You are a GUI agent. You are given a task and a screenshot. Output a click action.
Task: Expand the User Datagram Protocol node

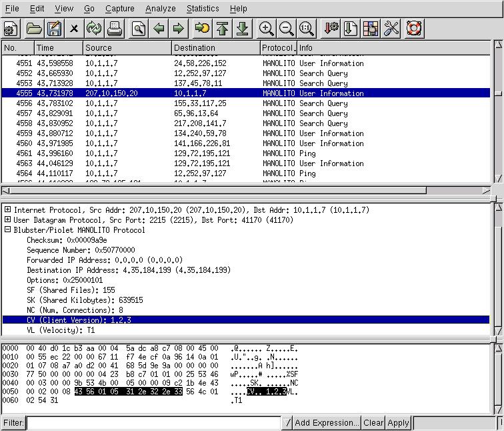[x=7, y=220]
